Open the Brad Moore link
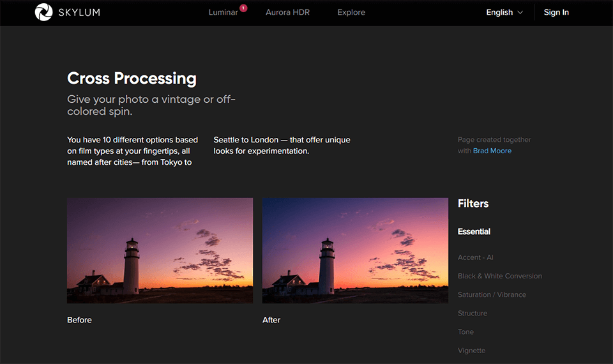 492,151
